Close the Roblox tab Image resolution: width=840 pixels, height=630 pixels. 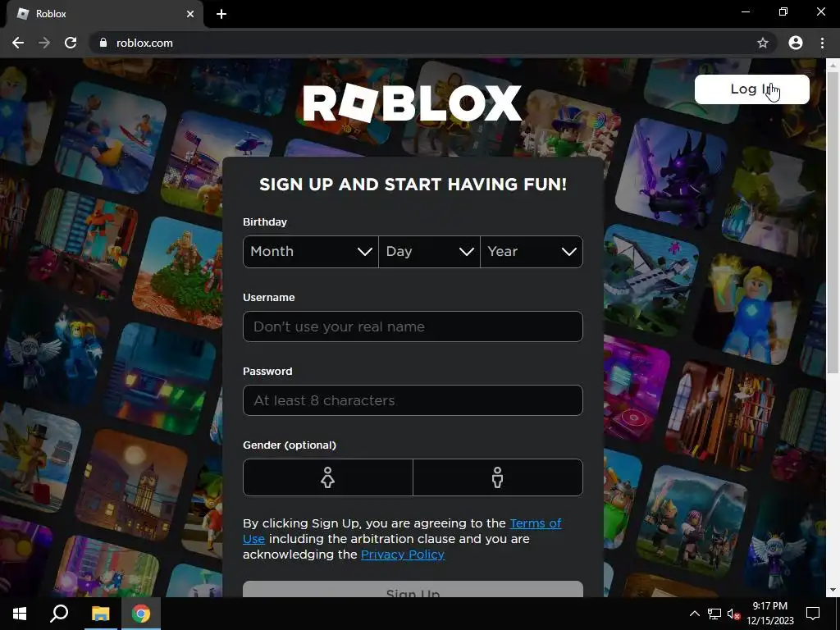pyautogui.click(x=190, y=14)
